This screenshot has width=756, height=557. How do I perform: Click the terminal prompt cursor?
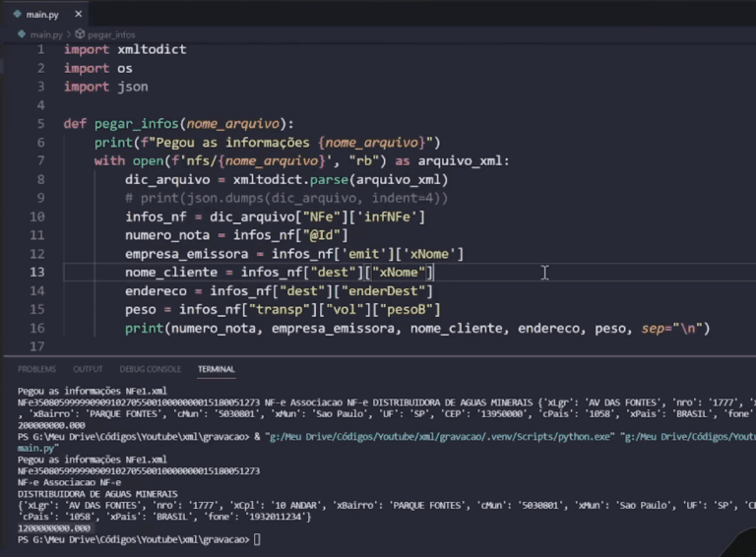[257, 539]
